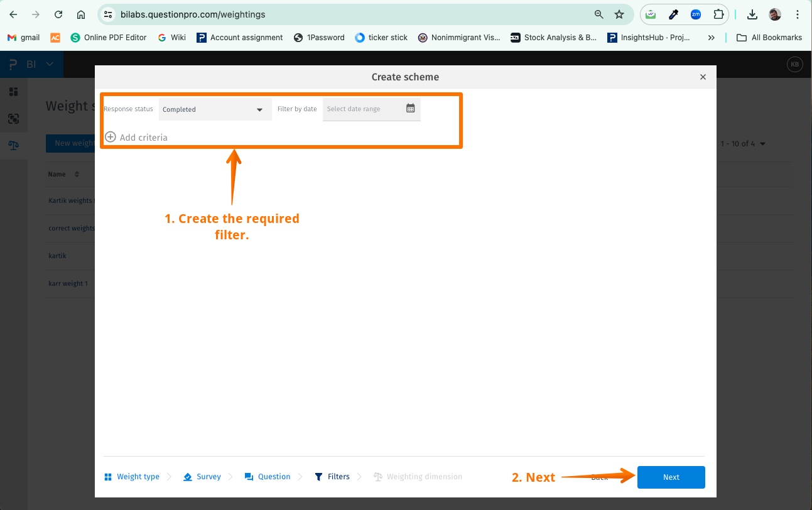Open the 1Password bookmark
812x510 pixels.
(x=318, y=37)
